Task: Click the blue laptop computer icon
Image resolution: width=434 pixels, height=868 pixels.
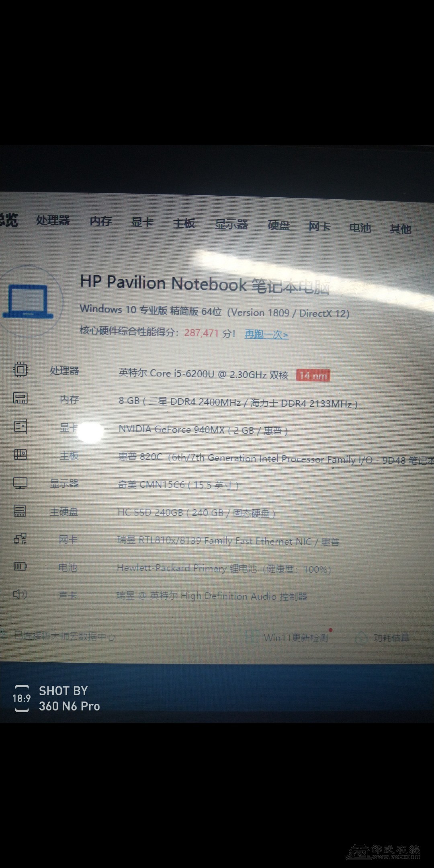Action: pyautogui.click(x=28, y=301)
